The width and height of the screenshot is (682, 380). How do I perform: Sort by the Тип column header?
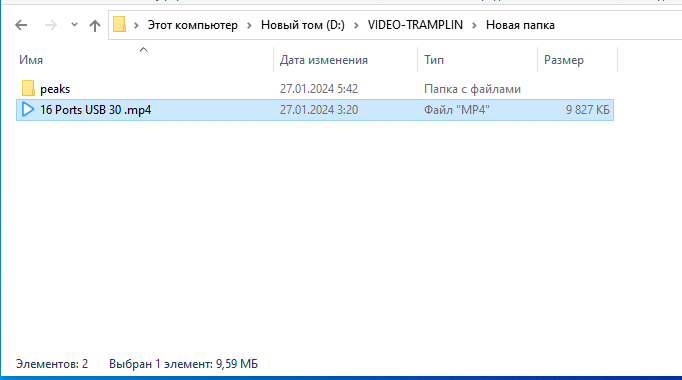[x=434, y=60]
